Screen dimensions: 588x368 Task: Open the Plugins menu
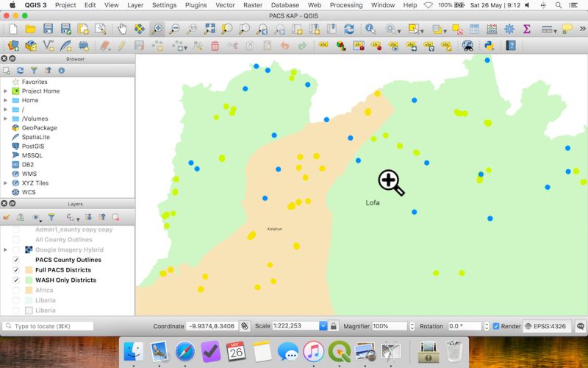(196, 5)
